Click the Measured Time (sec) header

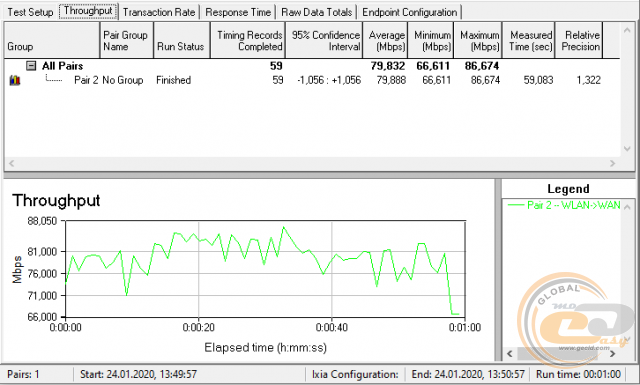(529, 40)
